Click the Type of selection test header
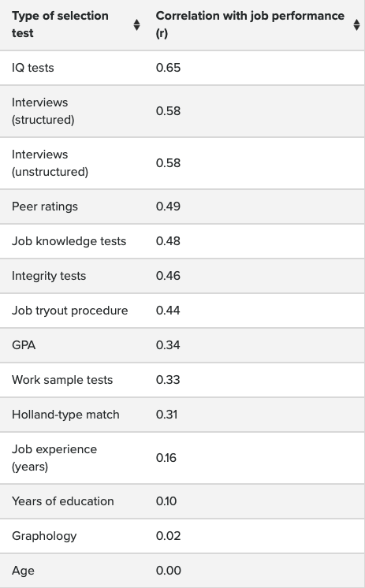 coord(60,24)
